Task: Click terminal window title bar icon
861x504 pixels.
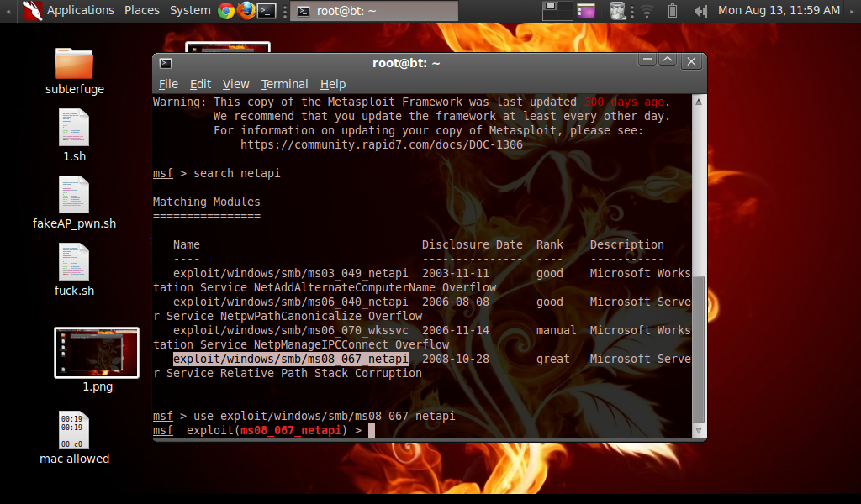Action: click(166, 63)
